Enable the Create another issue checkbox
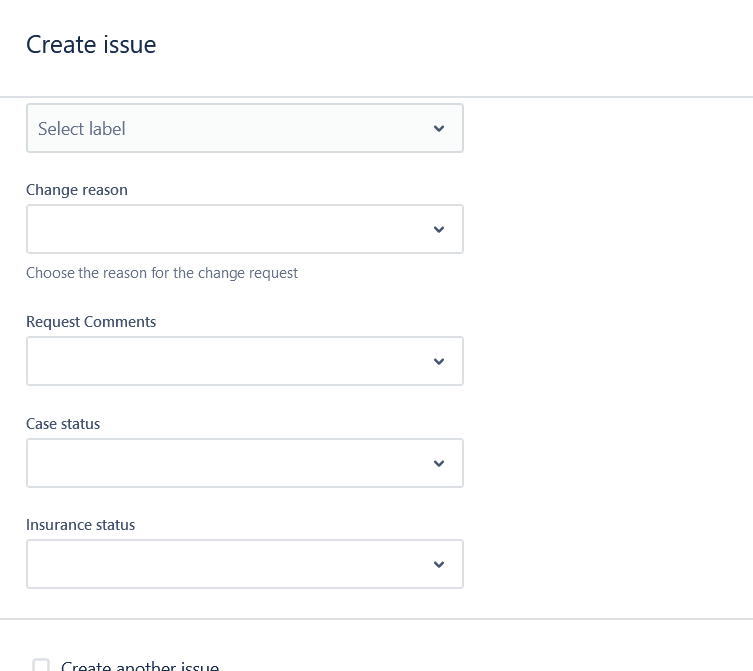 click(x=41, y=666)
